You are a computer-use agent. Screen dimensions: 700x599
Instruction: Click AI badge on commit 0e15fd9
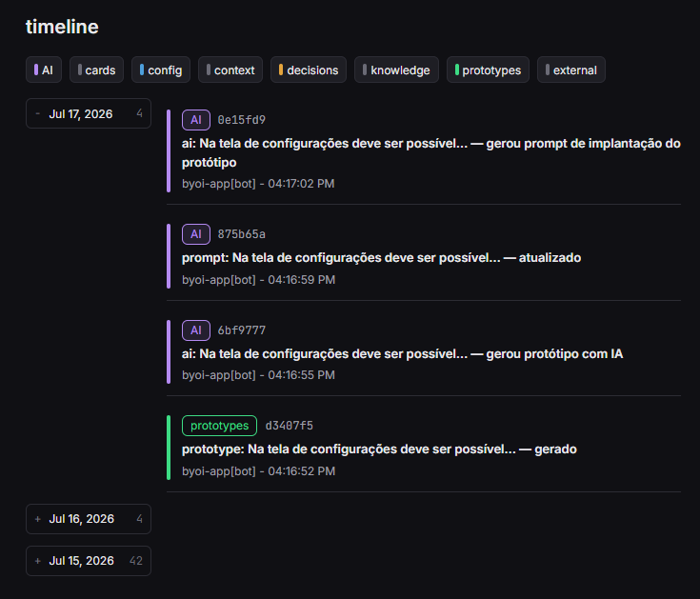click(x=196, y=120)
